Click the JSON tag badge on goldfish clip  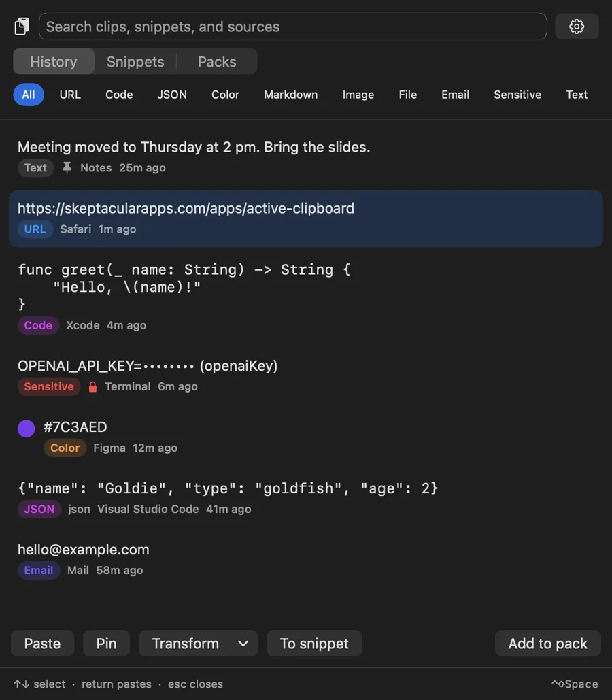[39, 509]
